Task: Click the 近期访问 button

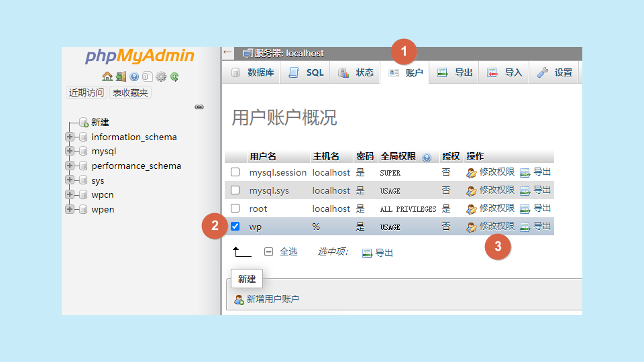Action: click(87, 93)
